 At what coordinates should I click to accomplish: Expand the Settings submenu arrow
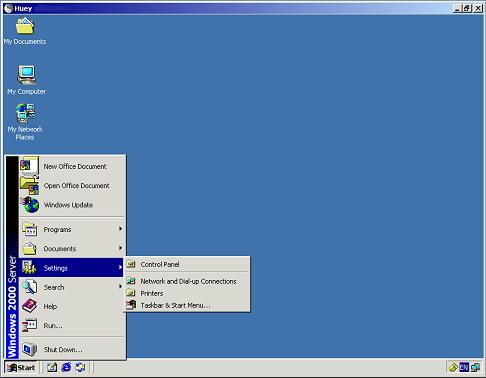pyautogui.click(x=120, y=267)
